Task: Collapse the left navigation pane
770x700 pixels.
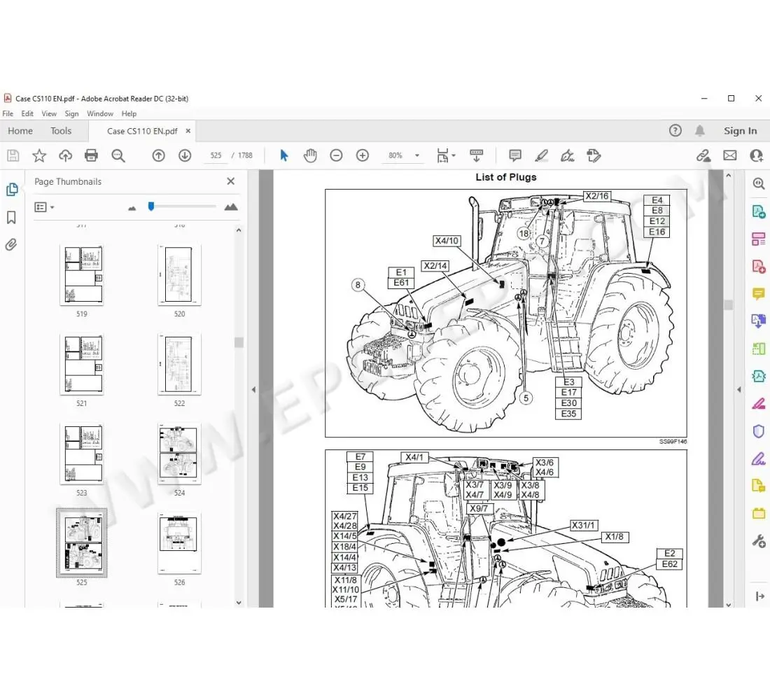Action: (253, 389)
